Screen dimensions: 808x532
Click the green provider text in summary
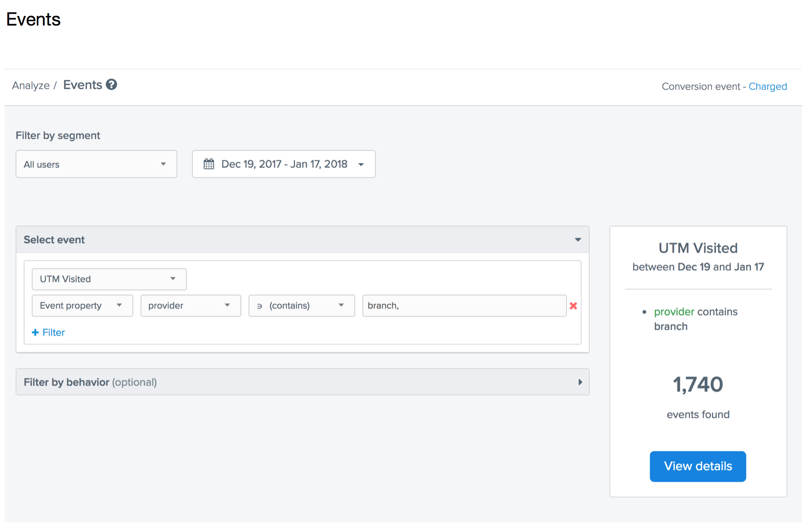click(674, 312)
